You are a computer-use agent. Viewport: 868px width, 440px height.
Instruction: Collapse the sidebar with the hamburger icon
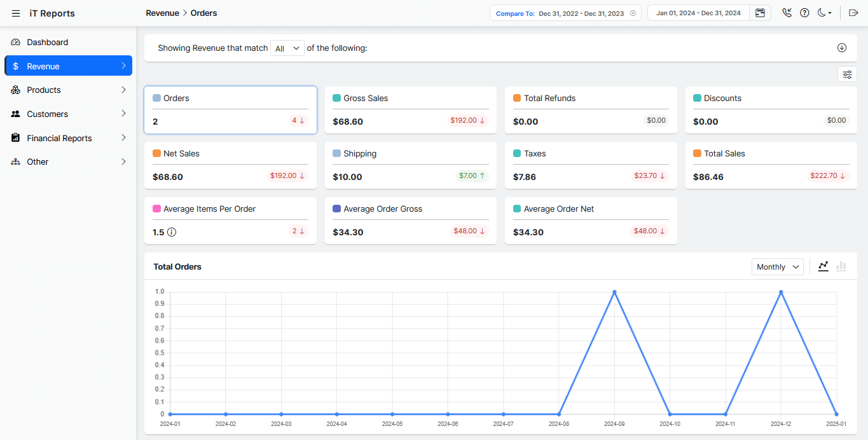click(x=16, y=13)
